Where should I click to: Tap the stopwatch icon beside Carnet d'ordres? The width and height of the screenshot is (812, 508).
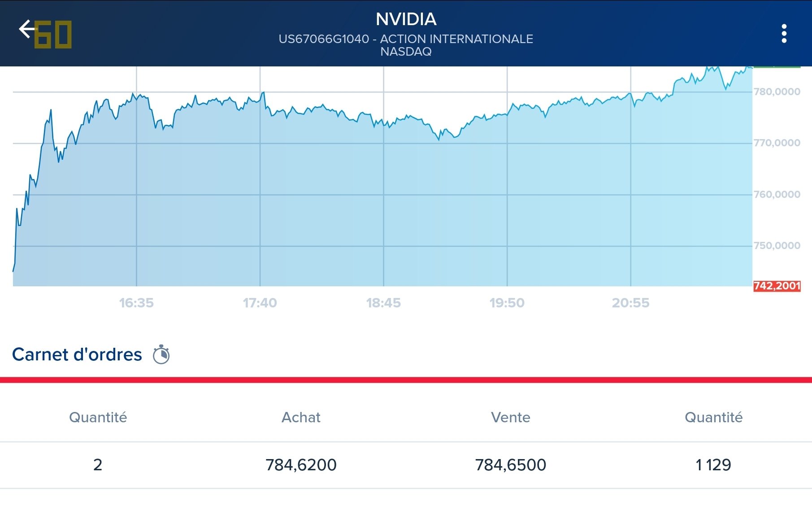coord(161,355)
